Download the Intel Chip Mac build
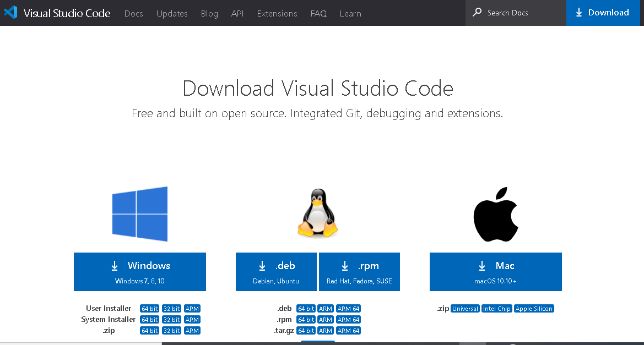This screenshot has width=644, height=345. [x=496, y=308]
